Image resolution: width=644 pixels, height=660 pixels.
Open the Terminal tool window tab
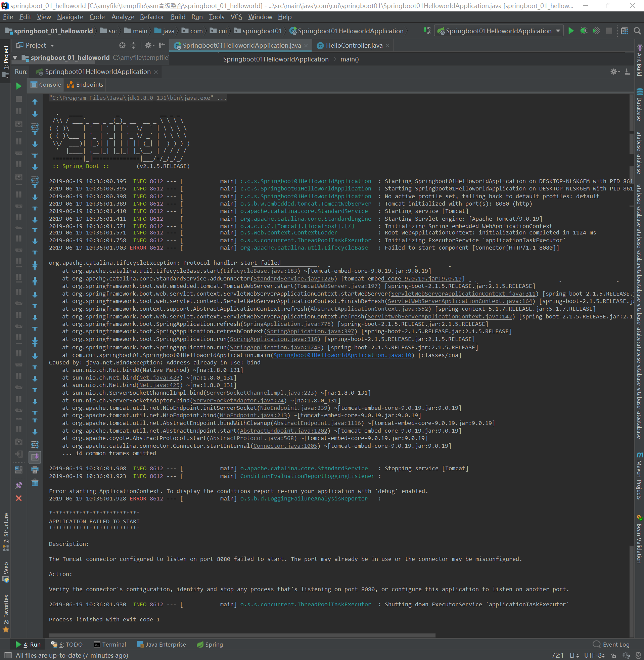(x=110, y=645)
